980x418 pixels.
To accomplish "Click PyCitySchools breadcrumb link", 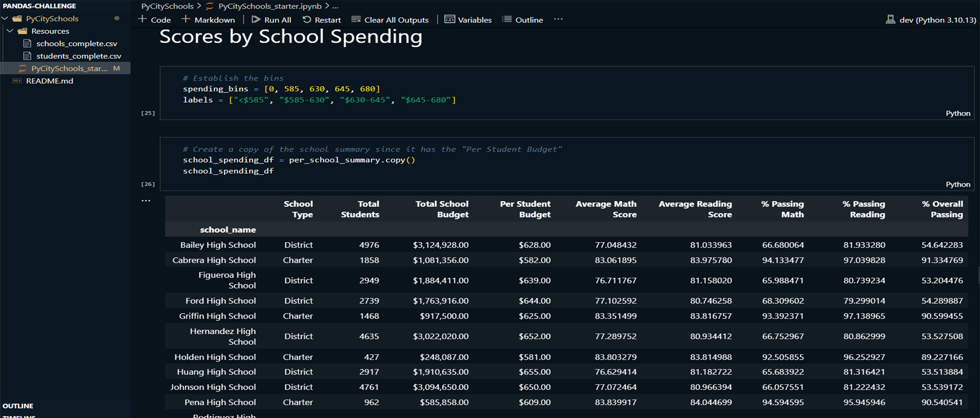I will 167,6.
